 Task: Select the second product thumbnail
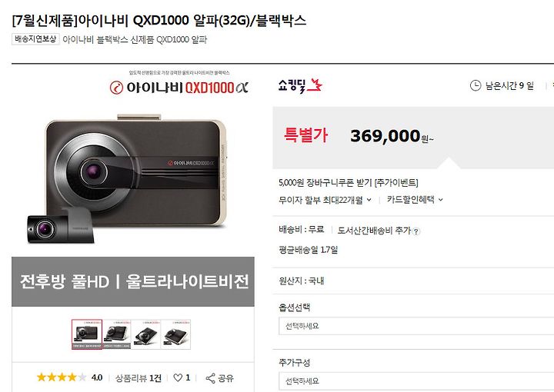click(117, 334)
